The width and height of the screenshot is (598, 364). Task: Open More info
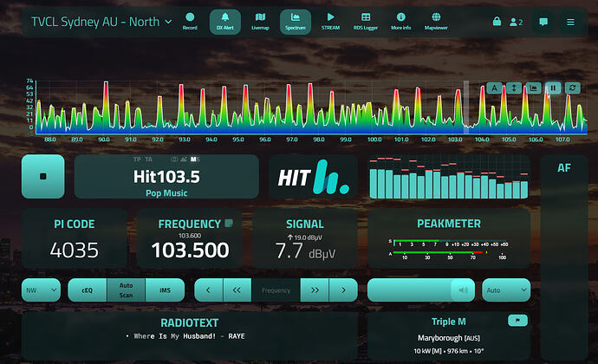pyautogui.click(x=400, y=22)
